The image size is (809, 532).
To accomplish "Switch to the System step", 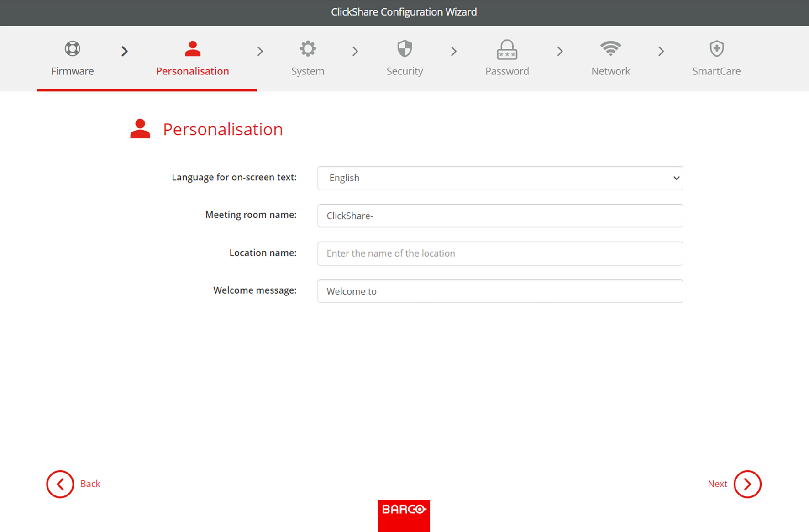I will point(308,71).
